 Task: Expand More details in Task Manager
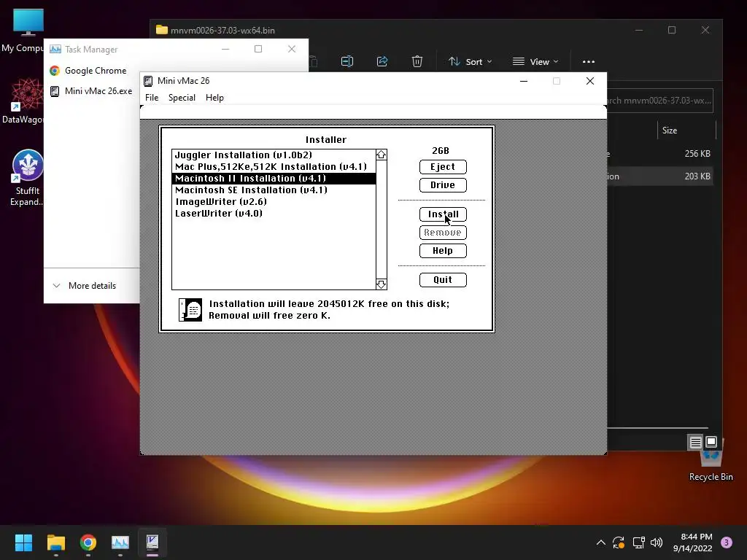(85, 286)
